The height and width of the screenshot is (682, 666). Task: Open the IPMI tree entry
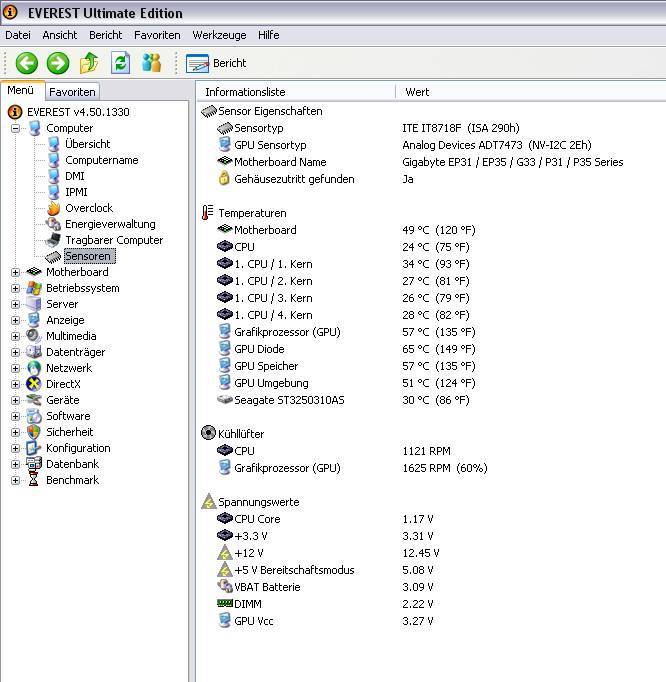pos(76,192)
